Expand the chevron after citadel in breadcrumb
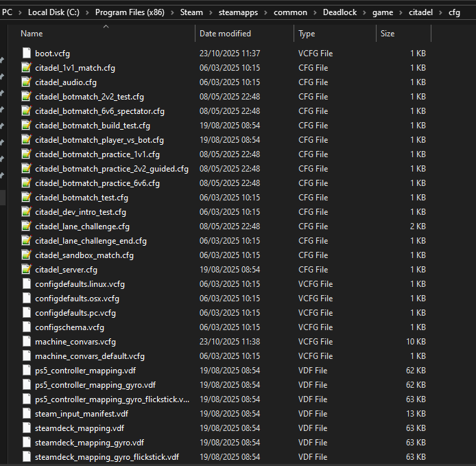Viewport: 476px width, 466px height. [440, 12]
